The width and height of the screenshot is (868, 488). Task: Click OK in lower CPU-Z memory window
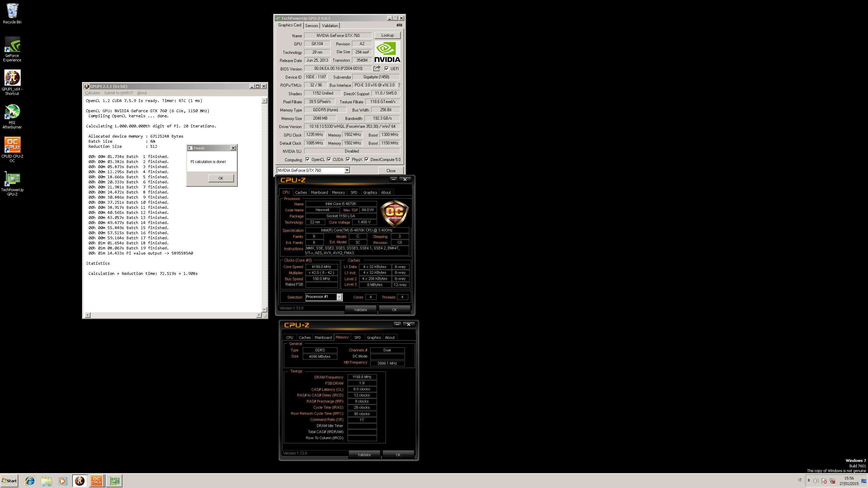click(x=398, y=454)
